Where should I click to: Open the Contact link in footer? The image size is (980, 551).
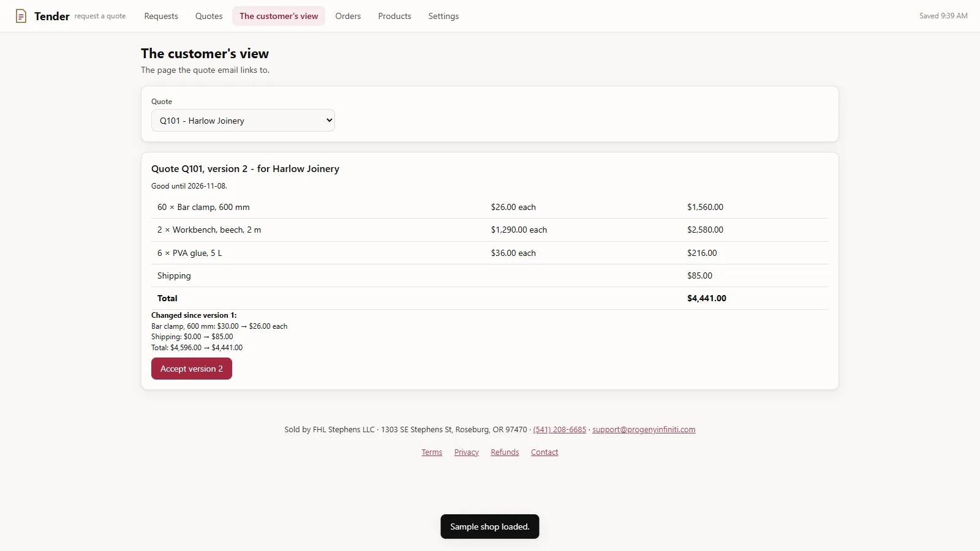545,452
